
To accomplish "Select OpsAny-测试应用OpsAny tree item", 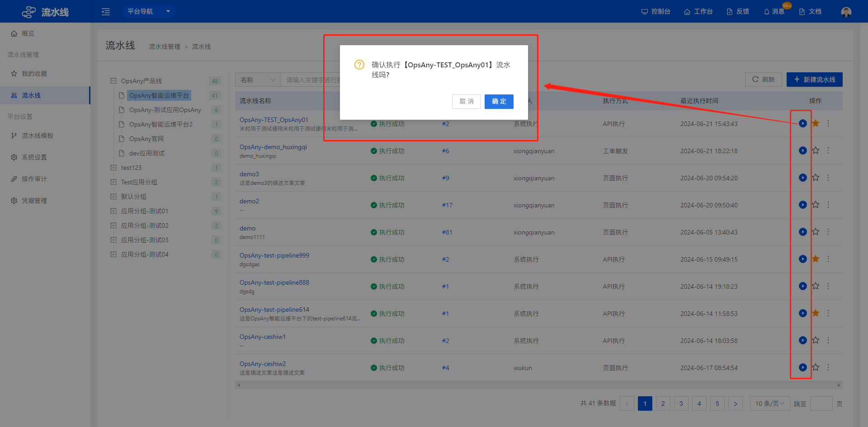I will click(x=165, y=110).
